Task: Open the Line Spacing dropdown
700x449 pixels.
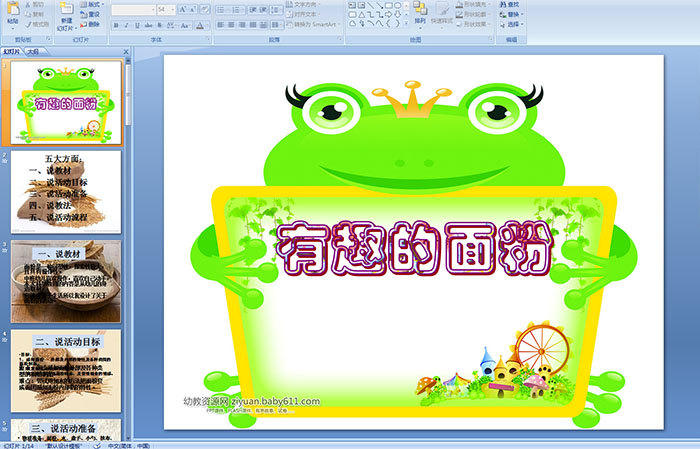Action: 277,9
